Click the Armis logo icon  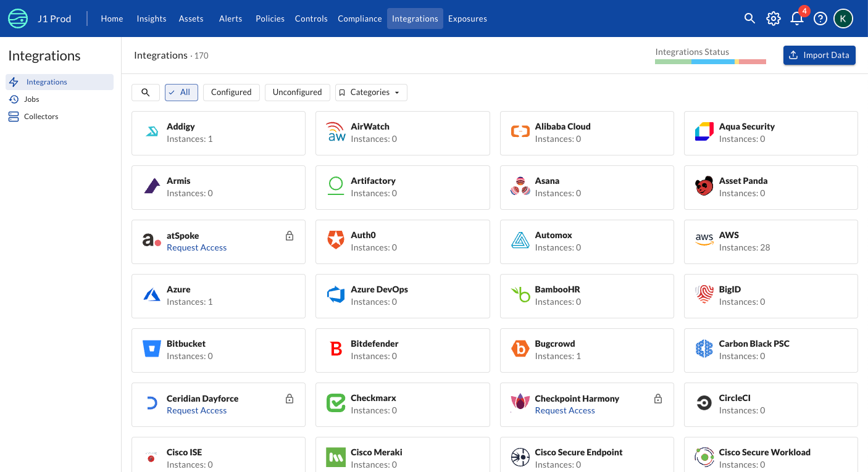click(x=152, y=186)
